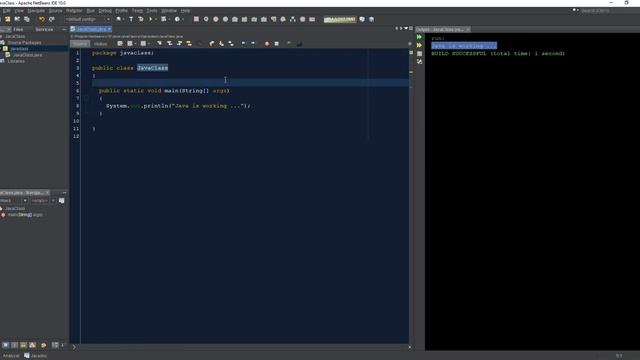Close the JavaClass.java editor tab
Screen dimensions: 640x360
point(109,29)
